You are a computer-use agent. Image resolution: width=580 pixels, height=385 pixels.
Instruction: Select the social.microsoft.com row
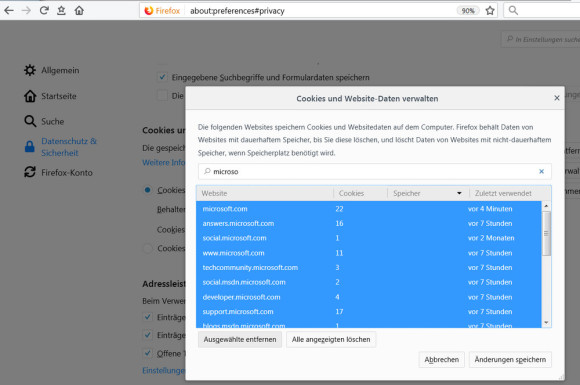click(369, 238)
